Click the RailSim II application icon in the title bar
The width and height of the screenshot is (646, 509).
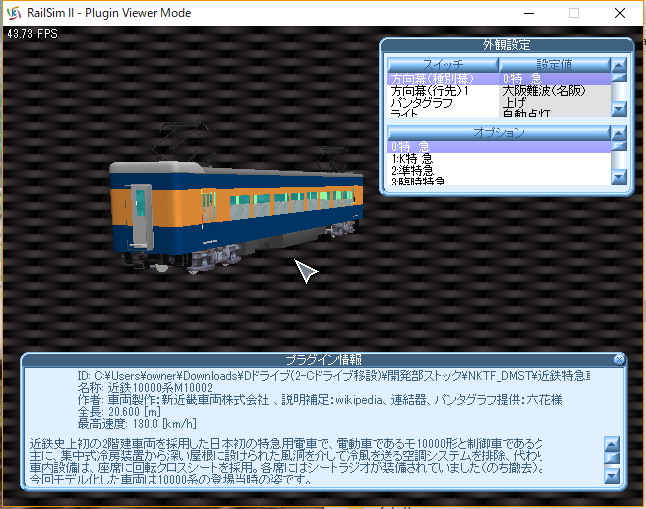tap(14, 13)
